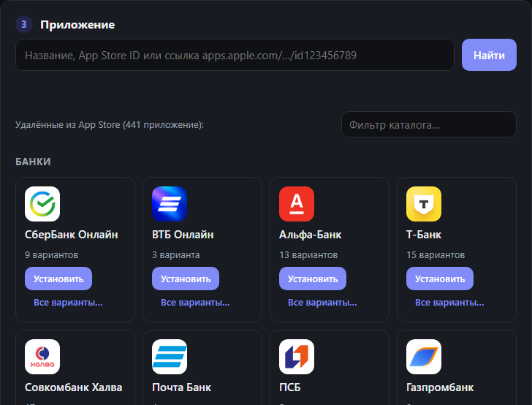Click the PSB app icon

click(297, 357)
